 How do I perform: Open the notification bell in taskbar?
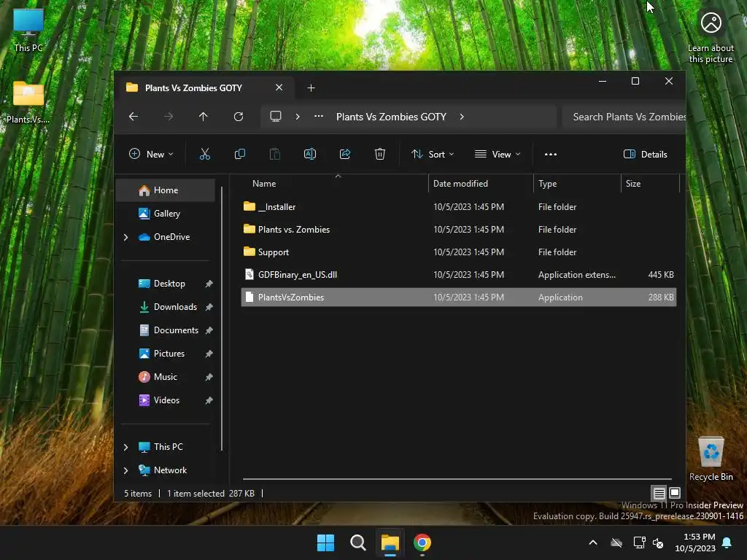(x=727, y=542)
